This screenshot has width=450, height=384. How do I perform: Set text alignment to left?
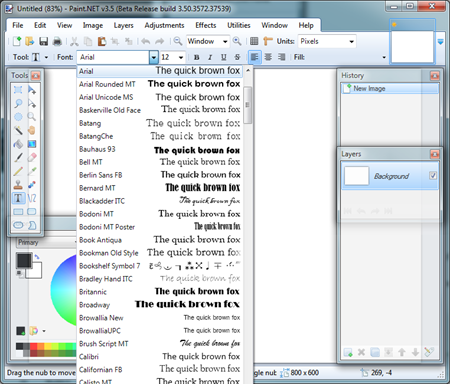pyautogui.click(x=255, y=57)
